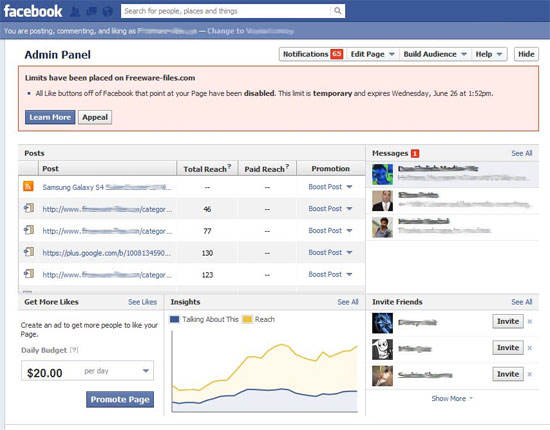Click the Hide admin panel button
Screen dimensions: 550x430
(526, 54)
